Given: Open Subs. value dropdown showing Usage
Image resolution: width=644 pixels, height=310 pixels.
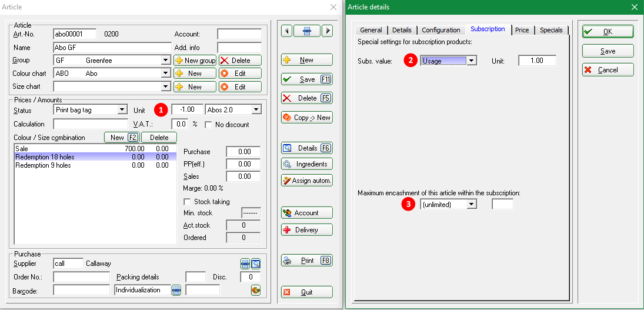Looking at the screenshot, I should click(472, 61).
